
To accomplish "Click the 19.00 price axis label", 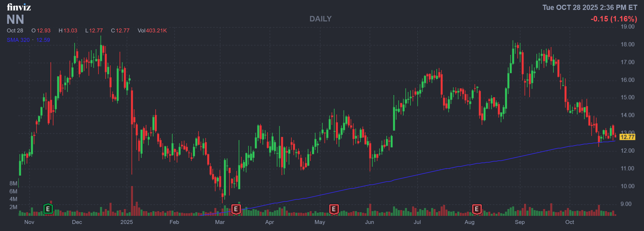I will tap(628, 27).
